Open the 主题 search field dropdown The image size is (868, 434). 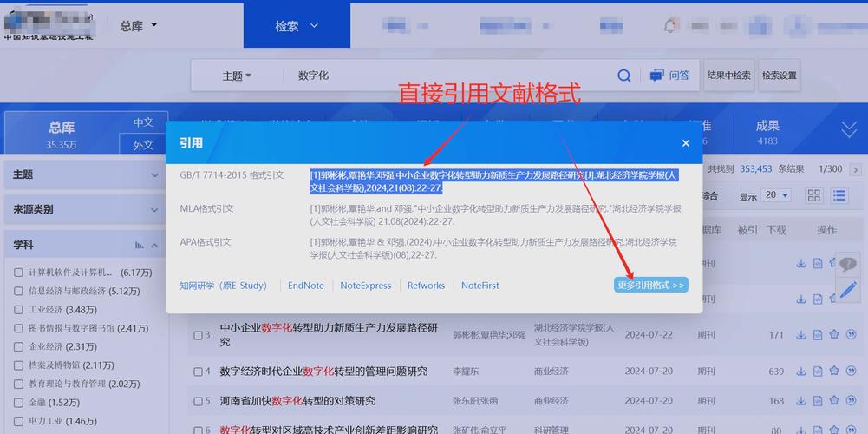coord(236,76)
